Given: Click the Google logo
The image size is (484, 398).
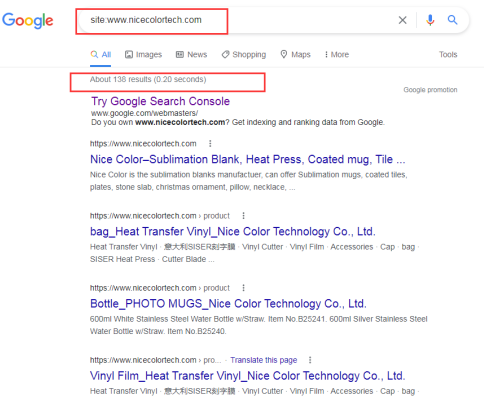Looking at the screenshot, I should point(28,21).
